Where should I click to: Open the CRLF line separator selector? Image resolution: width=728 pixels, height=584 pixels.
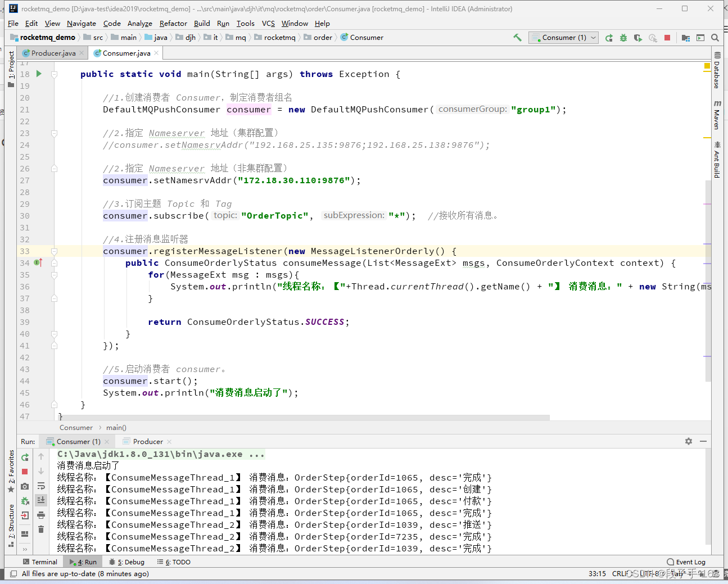coord(621,574)
